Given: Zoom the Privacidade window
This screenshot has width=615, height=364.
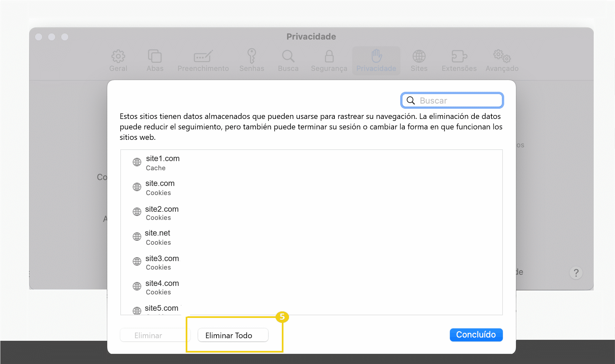Looking at the screenshot, I should 65,37.
